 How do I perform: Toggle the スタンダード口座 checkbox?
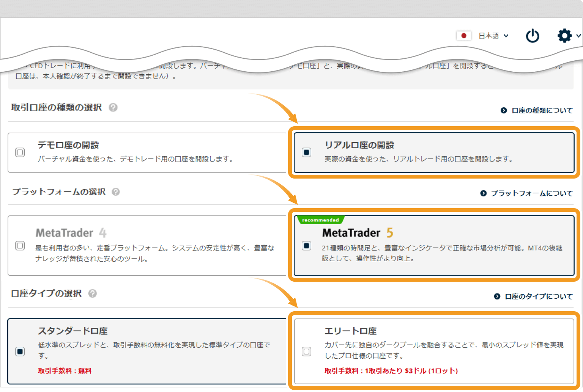click(x=20, y=351)
